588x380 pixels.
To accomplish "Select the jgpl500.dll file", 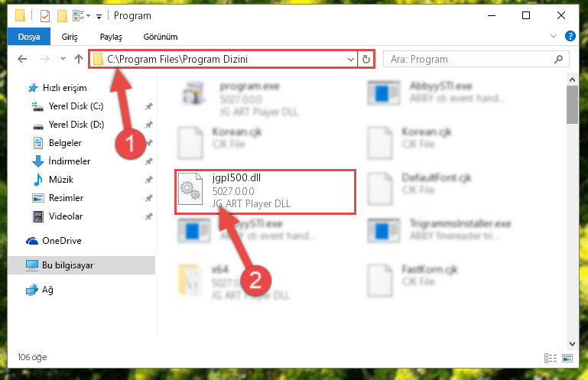I will coord(265,192).
